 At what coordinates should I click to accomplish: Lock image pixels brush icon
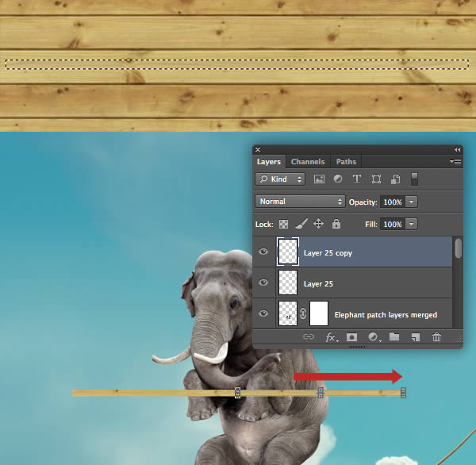pos(301,224)
